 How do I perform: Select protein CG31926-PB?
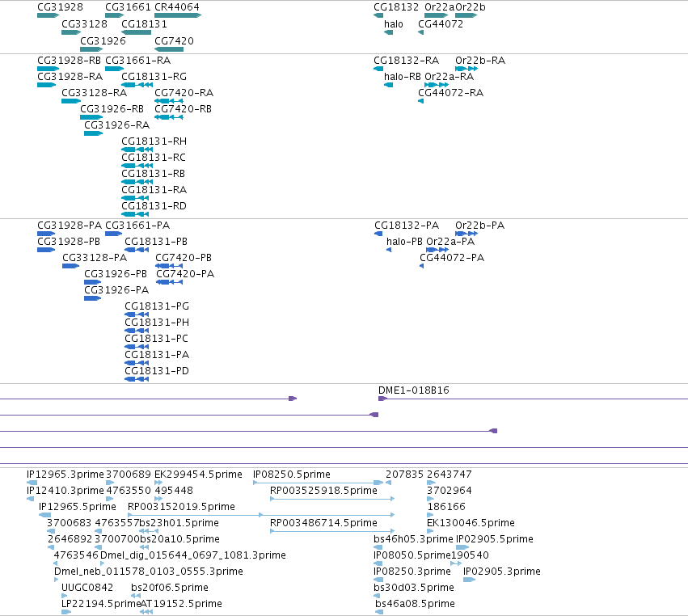(93, 282)
